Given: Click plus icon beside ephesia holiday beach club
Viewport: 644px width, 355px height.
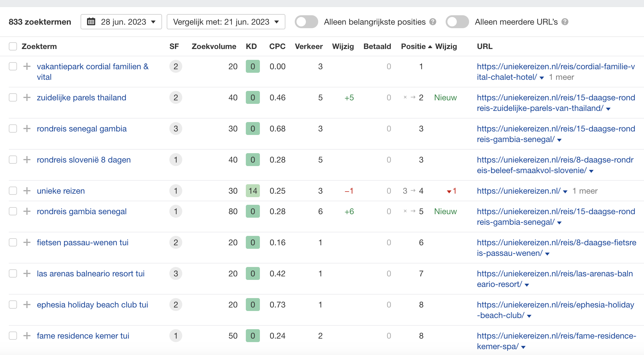Looking at the screenshot, I should [27, 305].
